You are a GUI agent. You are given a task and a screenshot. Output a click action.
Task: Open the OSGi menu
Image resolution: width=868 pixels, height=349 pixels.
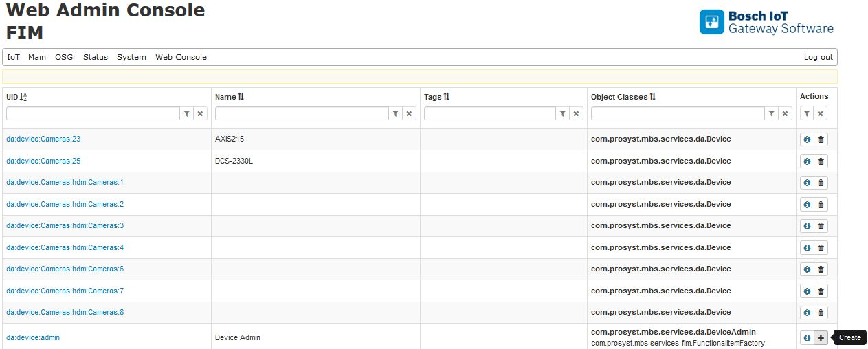point(65,57)
